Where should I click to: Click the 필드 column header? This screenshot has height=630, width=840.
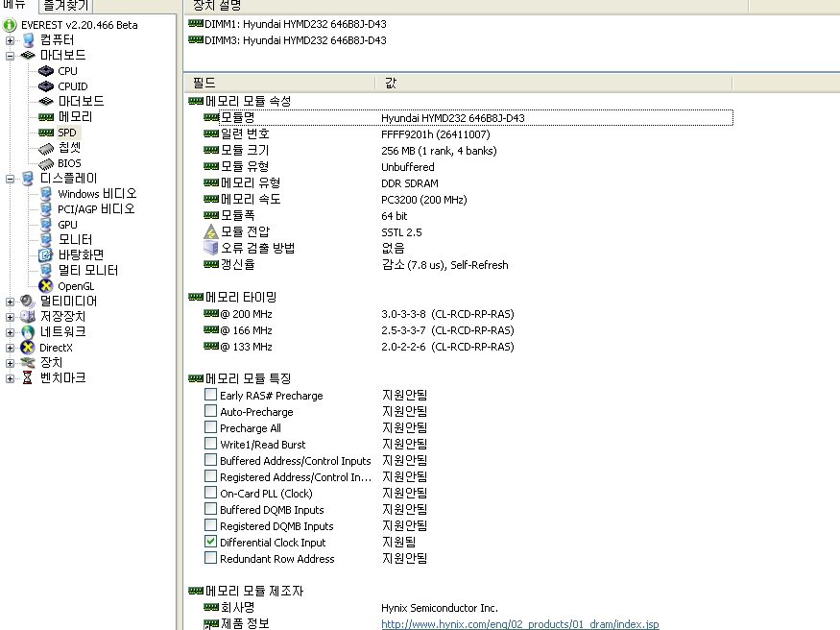[x=279, y=83]
